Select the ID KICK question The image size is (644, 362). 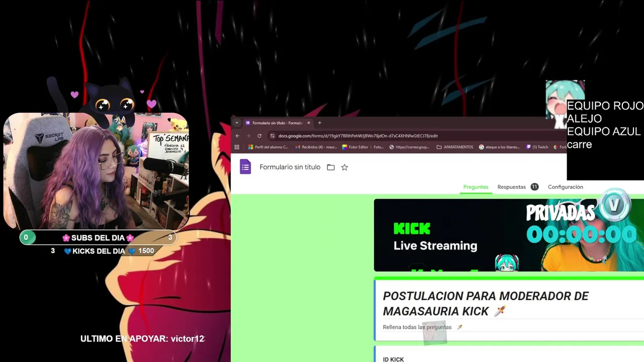pyautogui.click(x=393, y=359)
